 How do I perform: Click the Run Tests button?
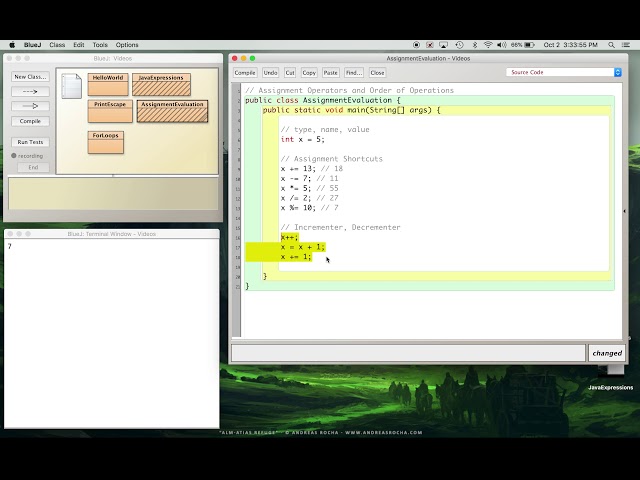pyautogui.click(x=30, y=142)
